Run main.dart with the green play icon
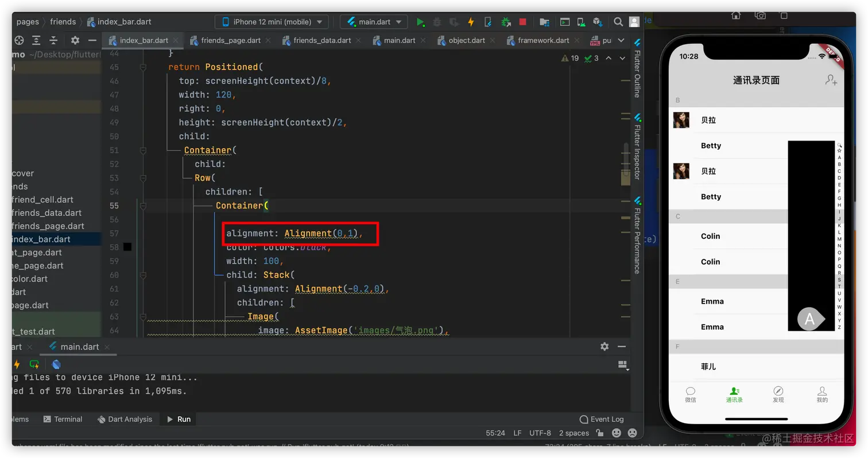 click(420, 22)
